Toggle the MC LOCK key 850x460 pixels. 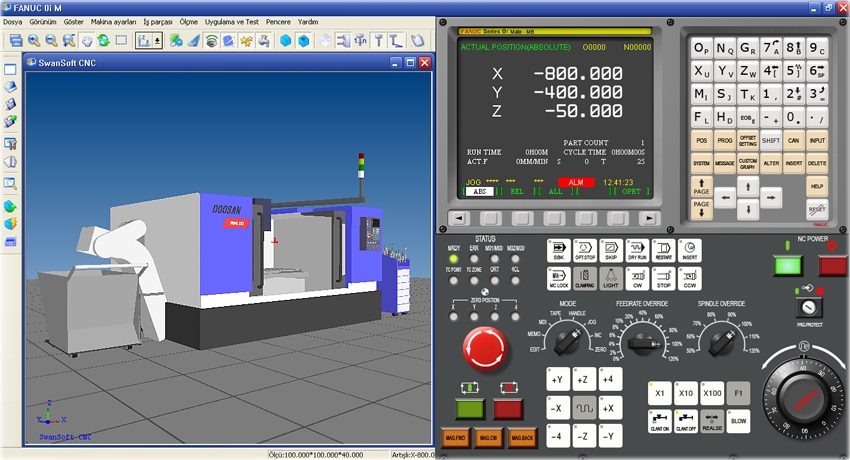(559, 278)
